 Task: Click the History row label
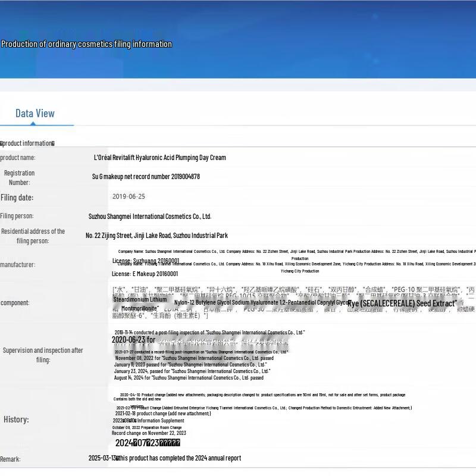click(16, 419)
